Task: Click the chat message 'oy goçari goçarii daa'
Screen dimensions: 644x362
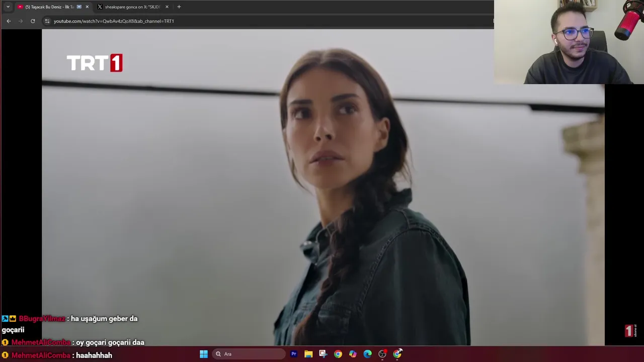Action: coord(110,342)
